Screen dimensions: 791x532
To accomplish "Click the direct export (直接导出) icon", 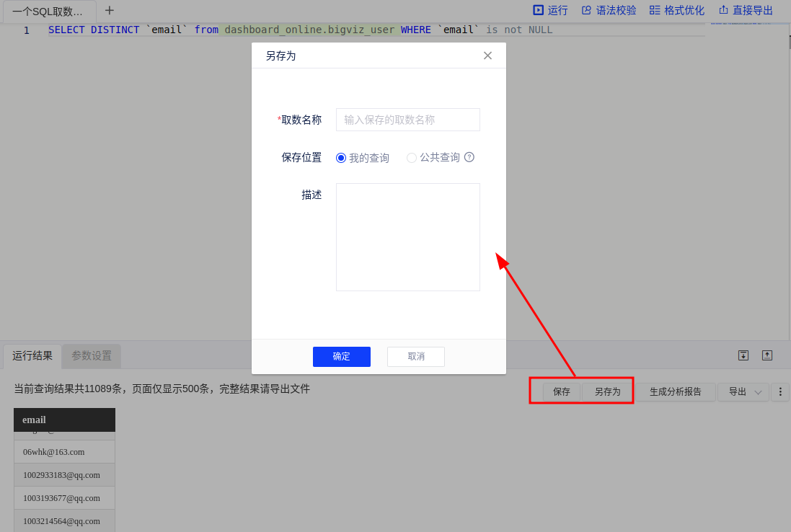I will coord(723,10).
